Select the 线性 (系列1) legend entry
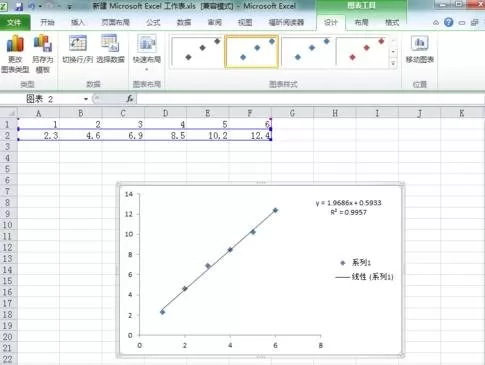The image size is (485, 365). (364, 277)
